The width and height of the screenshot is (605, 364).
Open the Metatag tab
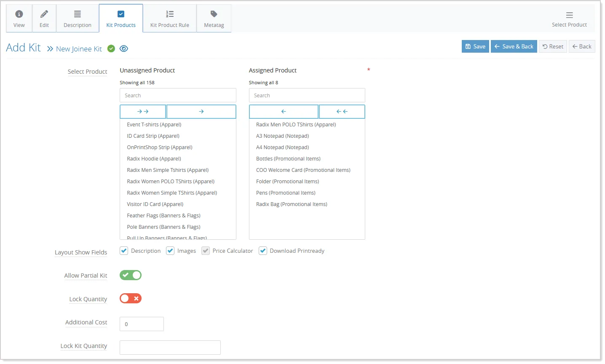coord(214,19)
